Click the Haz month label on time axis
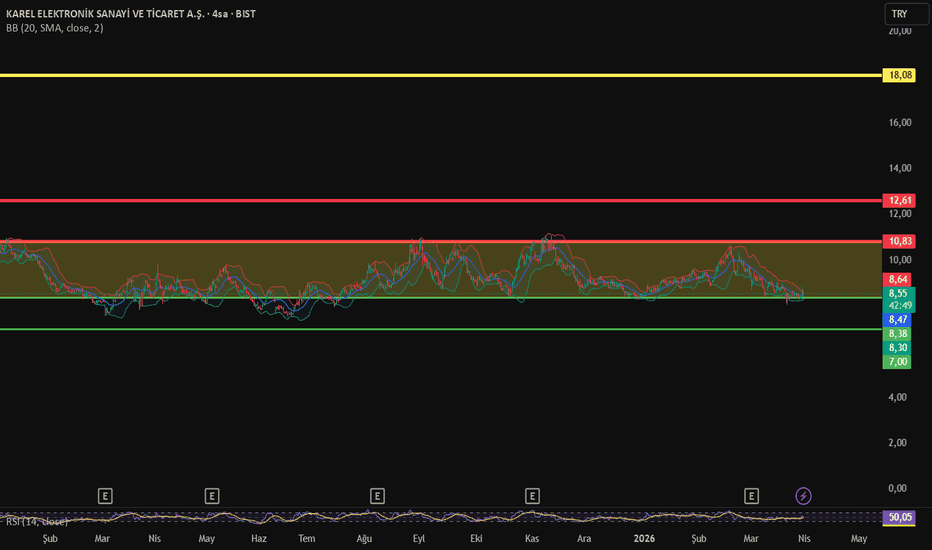This screenshot has height=550, width=932. point(259,539)
